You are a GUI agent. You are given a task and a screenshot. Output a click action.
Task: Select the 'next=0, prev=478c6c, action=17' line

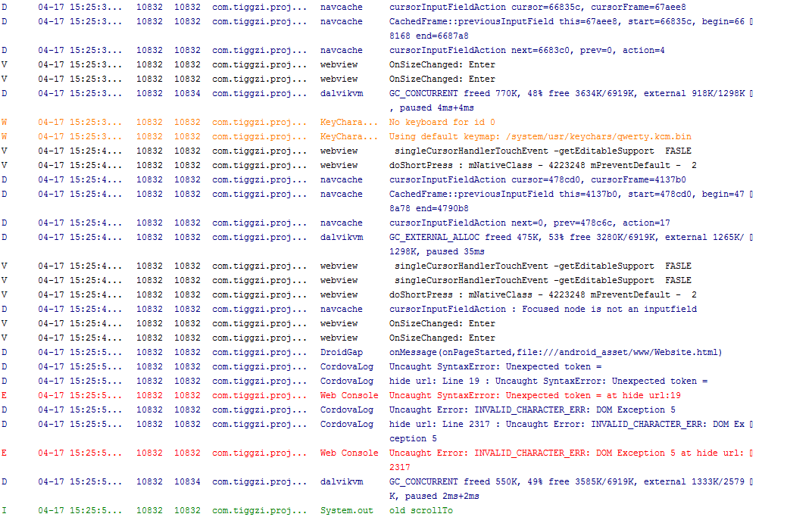(529, 223)
